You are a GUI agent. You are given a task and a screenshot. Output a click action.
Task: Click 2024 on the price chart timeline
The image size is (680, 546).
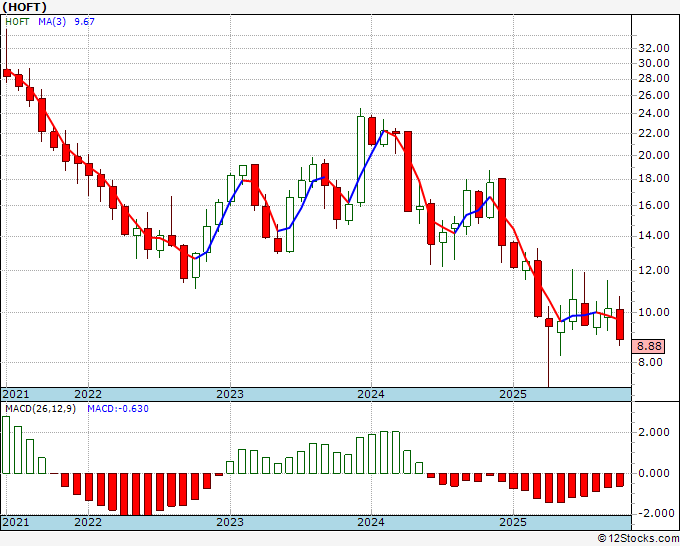point(371,394)
